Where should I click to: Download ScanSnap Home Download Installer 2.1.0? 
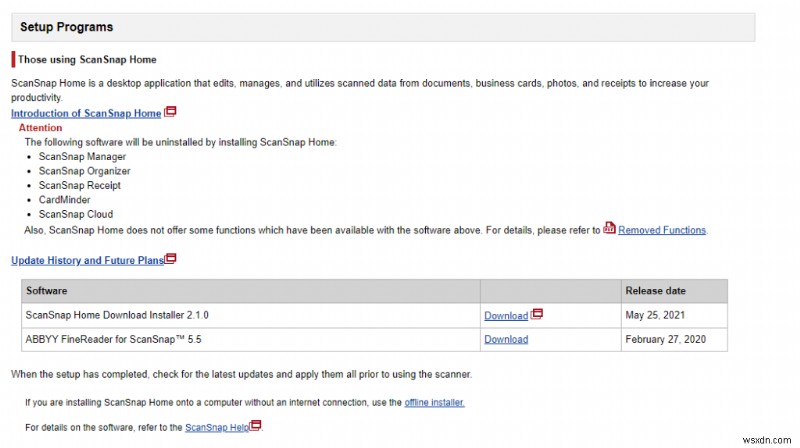point(506,315)
